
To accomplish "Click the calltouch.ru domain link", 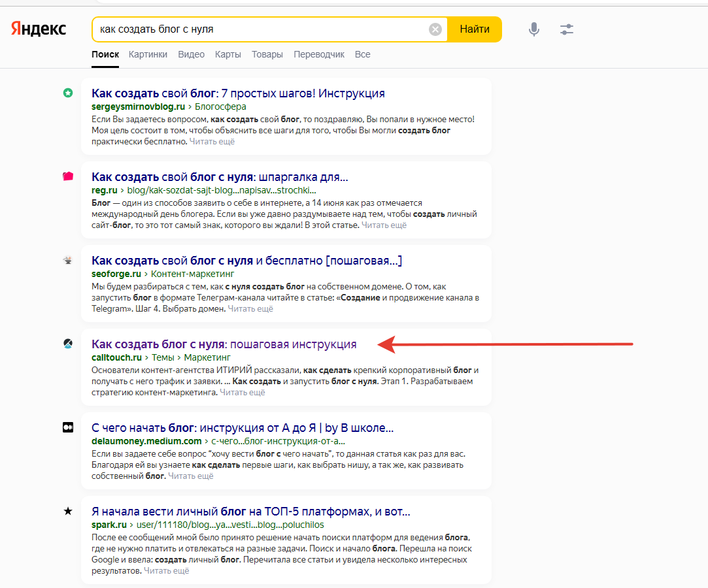I will 116,357.
